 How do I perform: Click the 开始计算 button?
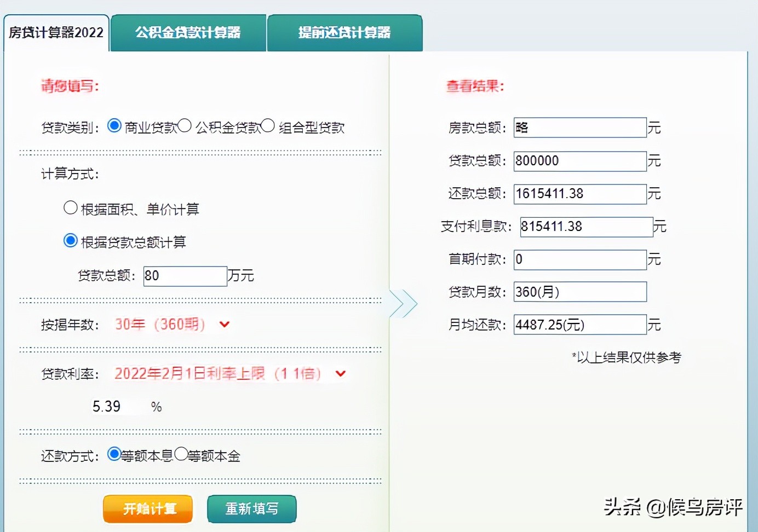coord(147,508)
